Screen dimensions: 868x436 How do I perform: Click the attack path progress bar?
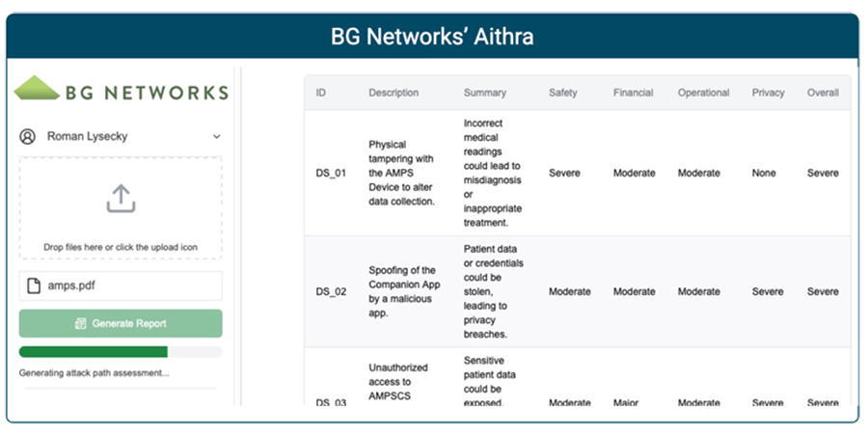tap(121, 352)
